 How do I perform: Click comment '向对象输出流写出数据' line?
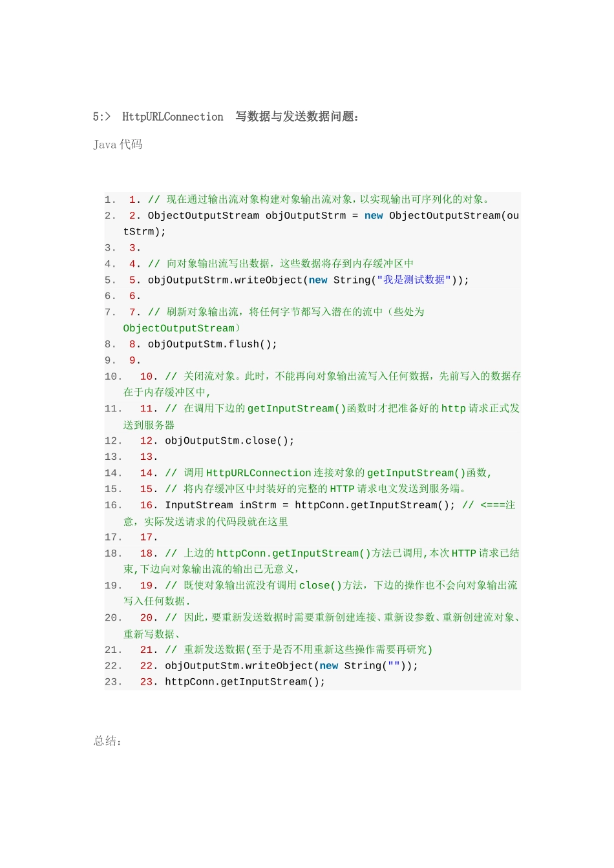pos(281,263)
